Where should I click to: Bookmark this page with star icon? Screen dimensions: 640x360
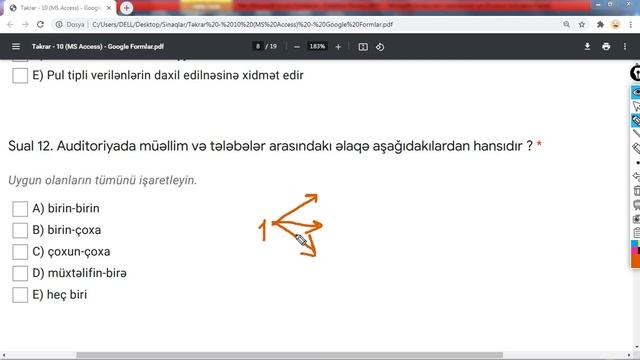click(582, 24)
